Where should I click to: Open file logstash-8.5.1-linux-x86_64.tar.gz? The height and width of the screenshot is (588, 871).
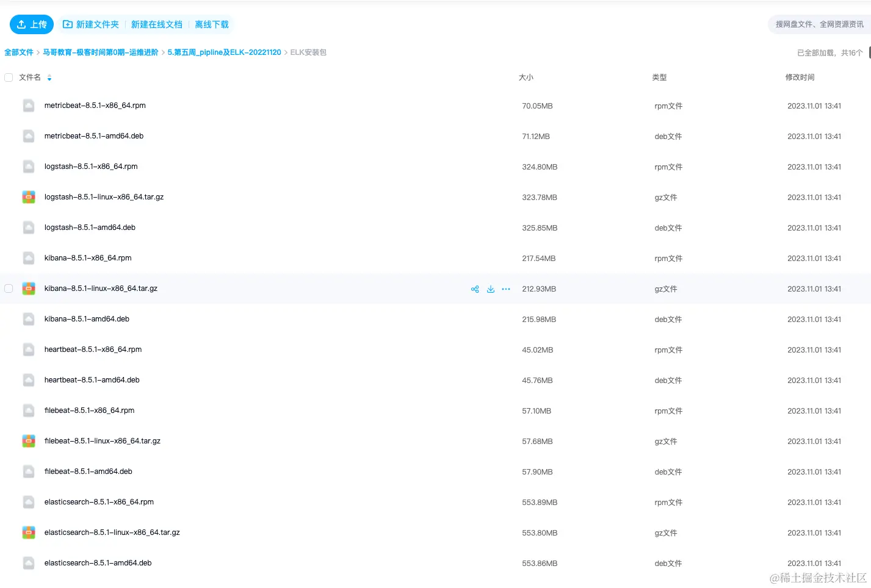click(x=104, y=197)
